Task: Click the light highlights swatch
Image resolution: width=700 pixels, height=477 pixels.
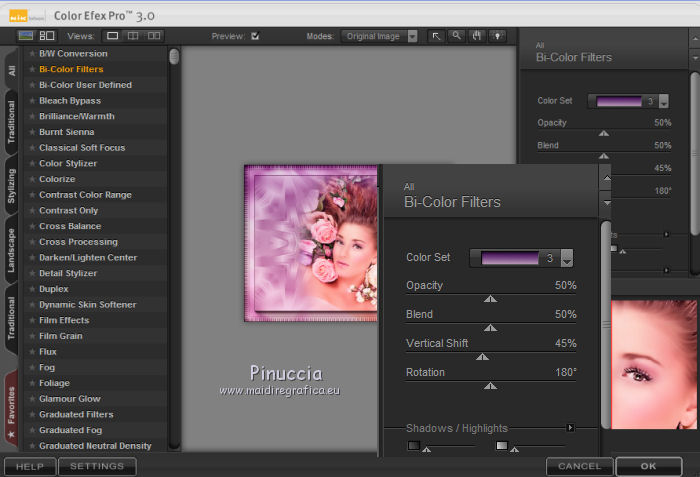Action: pyautogui.click(x=502, y=445)
